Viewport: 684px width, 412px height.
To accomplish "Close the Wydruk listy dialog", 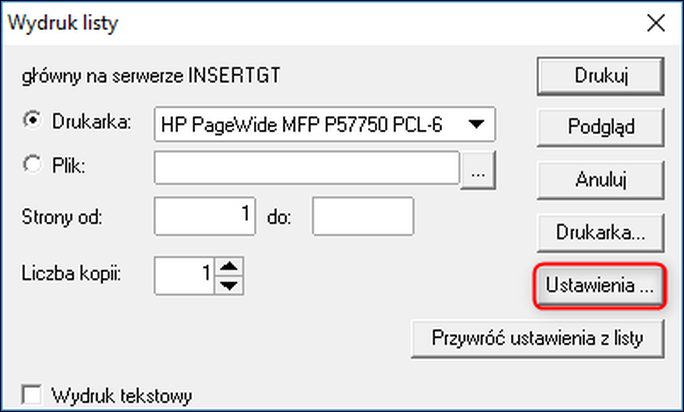I will click(655, 22).
